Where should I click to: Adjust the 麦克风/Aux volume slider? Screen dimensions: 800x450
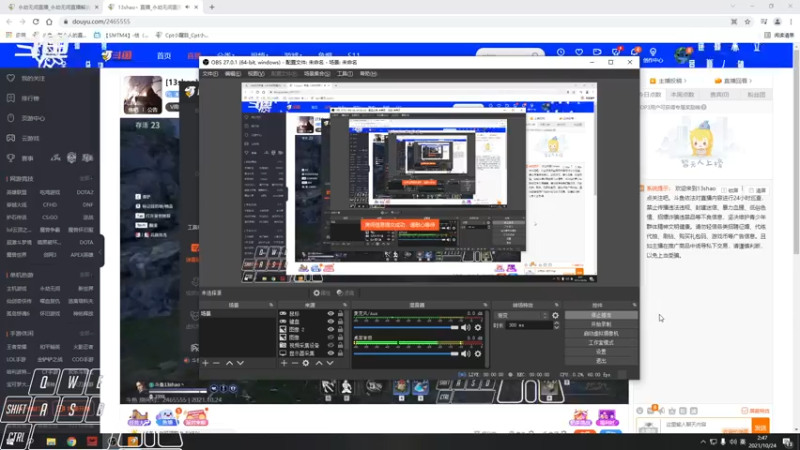tap(406, 328)
